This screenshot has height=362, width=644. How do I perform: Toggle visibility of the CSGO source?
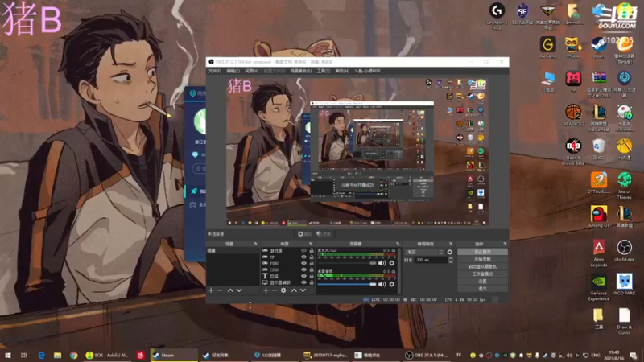pos(304,269)
